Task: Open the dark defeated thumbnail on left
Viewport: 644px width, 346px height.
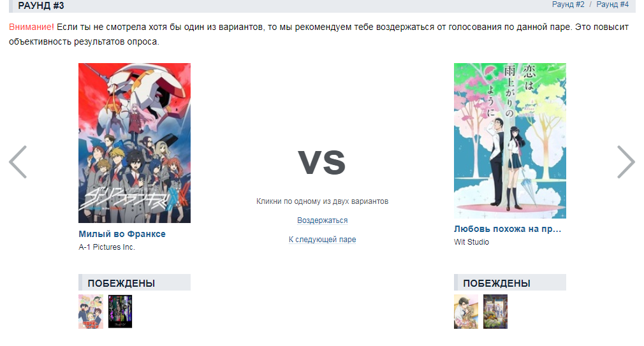Action: point(121,312)
